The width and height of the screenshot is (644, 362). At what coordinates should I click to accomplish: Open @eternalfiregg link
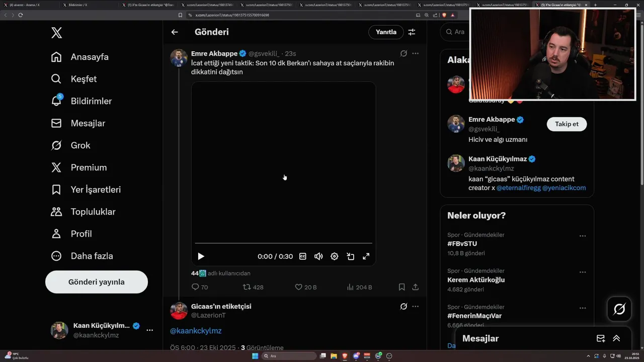coord(518,188)
